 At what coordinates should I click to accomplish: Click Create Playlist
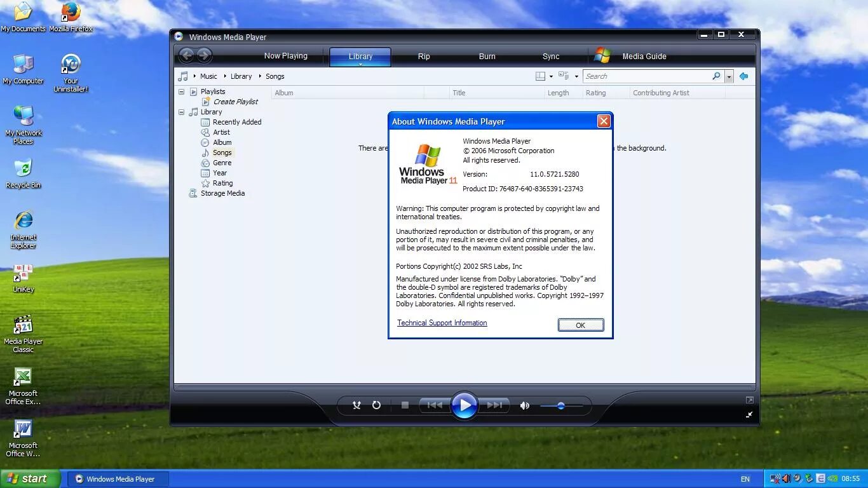[x=236, y=102]
